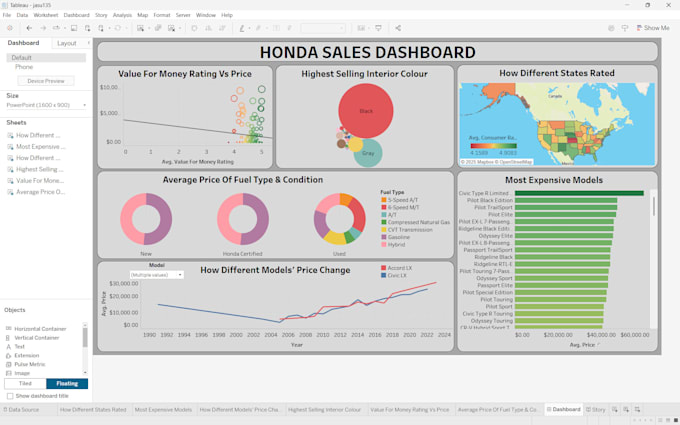Open the Format menu
Screen dimensions: 680x425
click(162, 15)
